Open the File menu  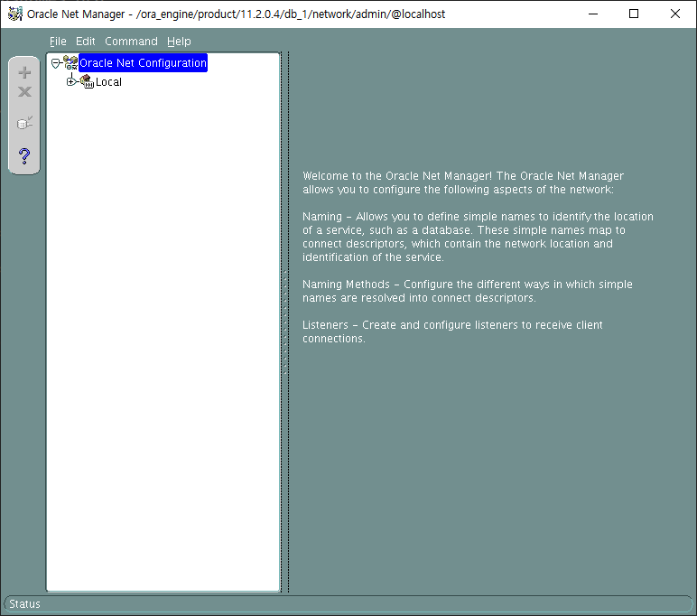(x=58, y=42)
